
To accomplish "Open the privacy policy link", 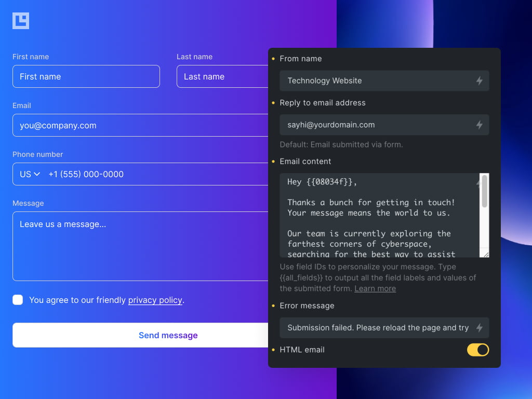I will tap(155, 300).
